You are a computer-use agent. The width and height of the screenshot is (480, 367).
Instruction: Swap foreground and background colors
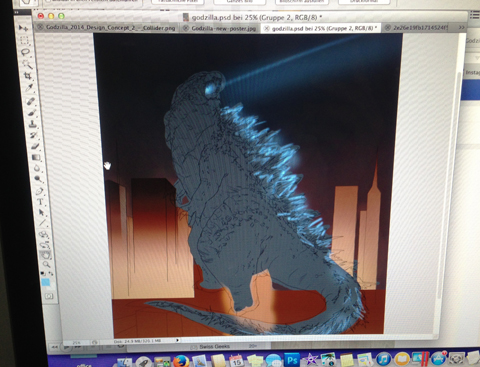50,273
